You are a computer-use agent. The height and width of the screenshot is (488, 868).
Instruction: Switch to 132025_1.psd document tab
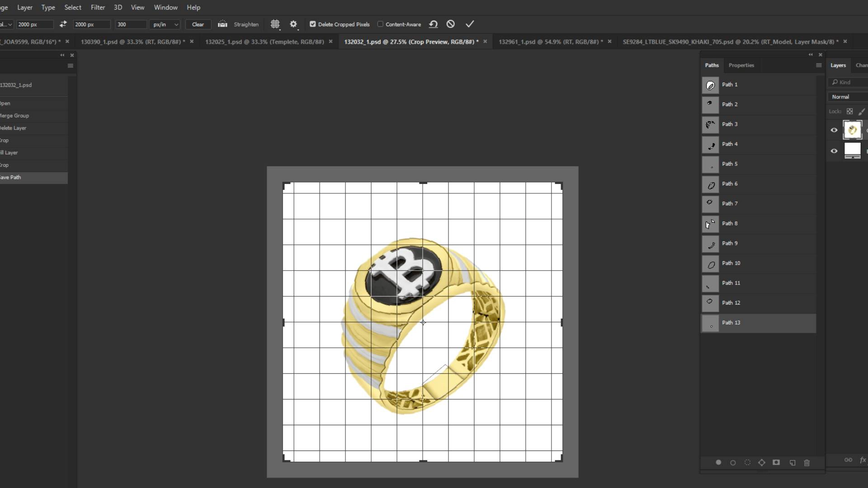(264, 42)
